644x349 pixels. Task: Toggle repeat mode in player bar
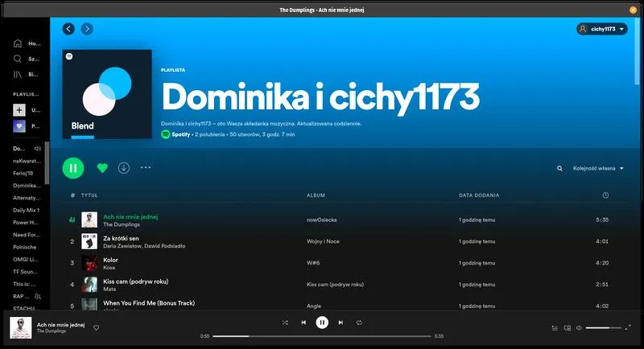359,322
